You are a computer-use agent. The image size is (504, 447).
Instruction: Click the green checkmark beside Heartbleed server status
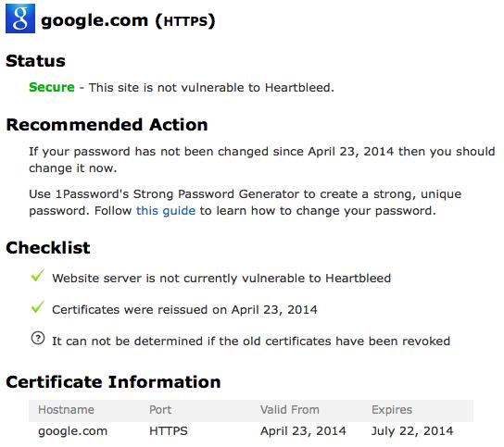point(38,276)
